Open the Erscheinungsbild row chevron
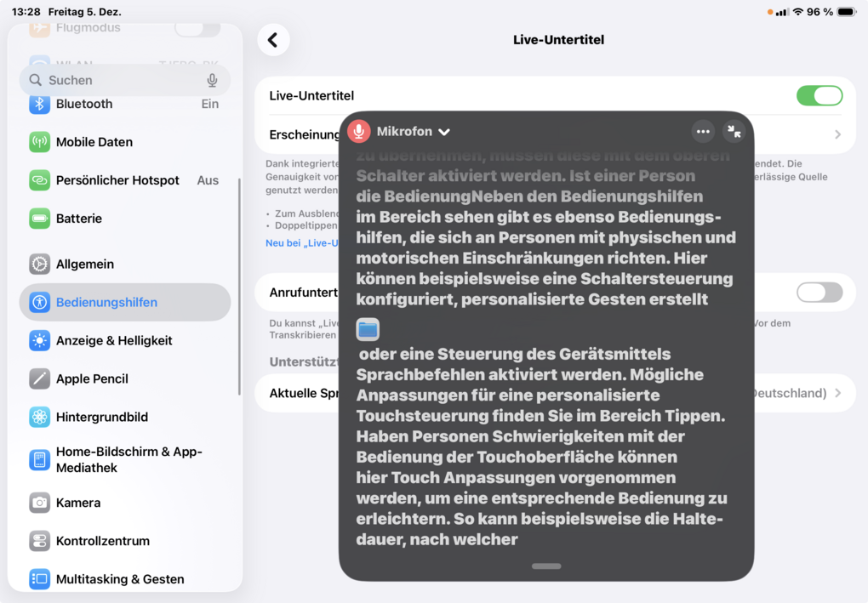The width and height of the screenshot is (868, 603). (837, 134)
